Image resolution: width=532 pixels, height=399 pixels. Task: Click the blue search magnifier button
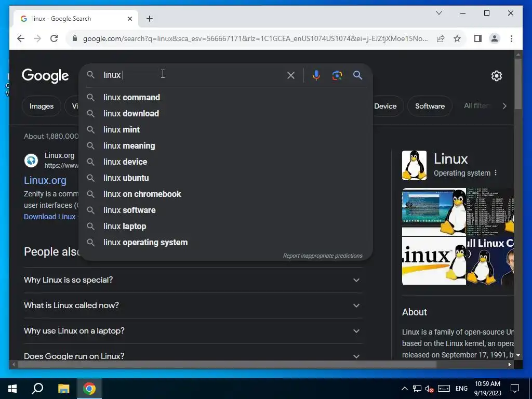coord(357,75)
